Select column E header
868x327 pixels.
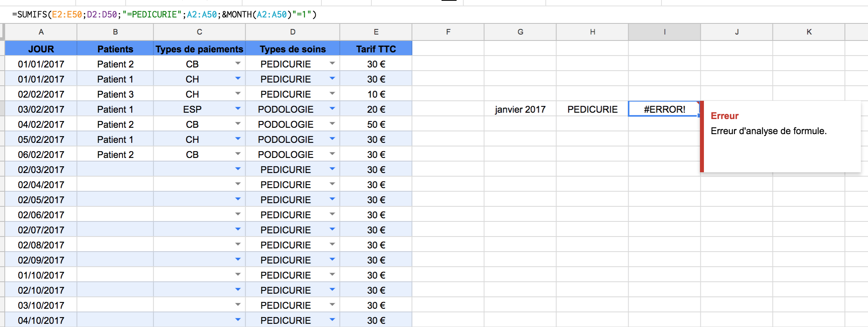click(x=376, y=32)
